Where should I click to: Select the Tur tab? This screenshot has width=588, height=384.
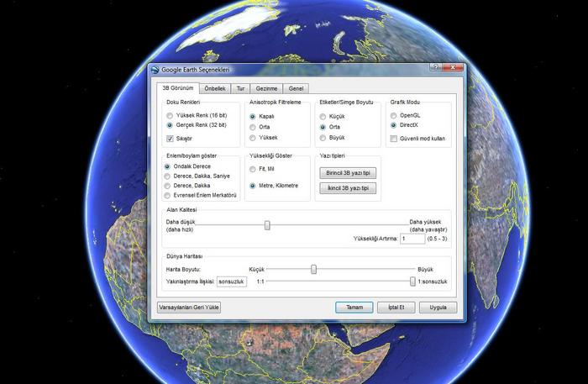[241, 88]
